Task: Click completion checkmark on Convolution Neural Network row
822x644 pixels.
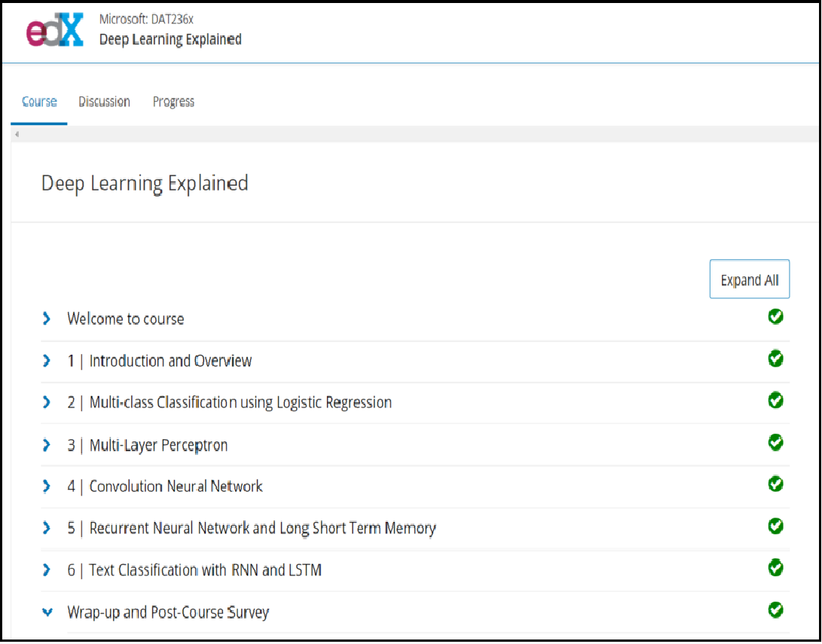Action: tap(775, 484)
